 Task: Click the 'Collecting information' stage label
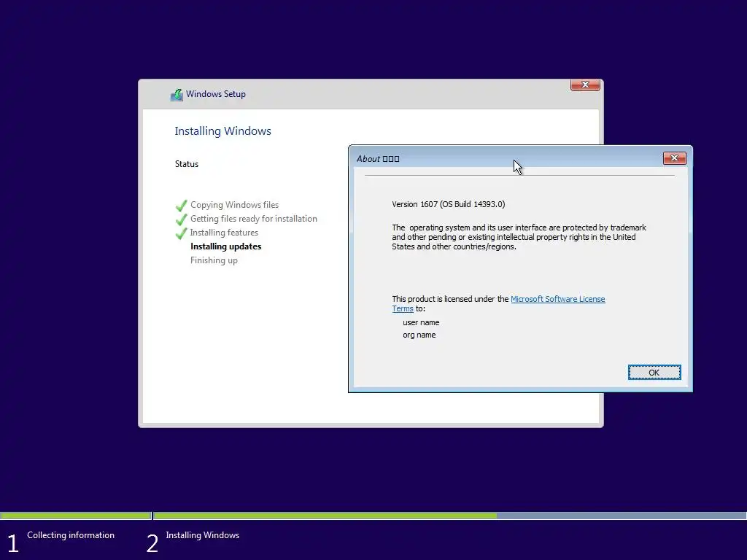coord(71,535)
